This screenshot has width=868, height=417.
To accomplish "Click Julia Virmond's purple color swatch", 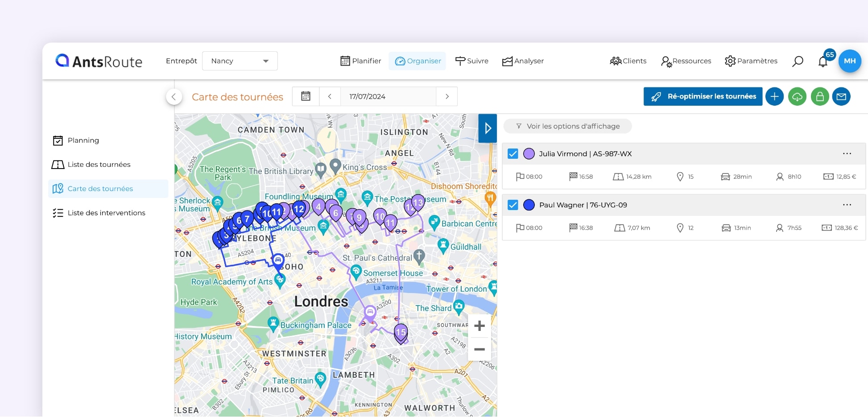I will 529,154.
